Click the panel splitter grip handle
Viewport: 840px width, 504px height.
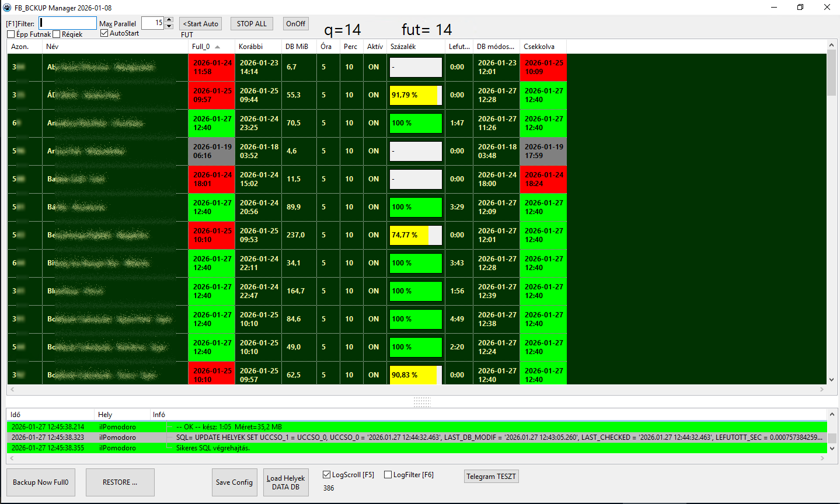pyautogui.click(x=421, y=402)
